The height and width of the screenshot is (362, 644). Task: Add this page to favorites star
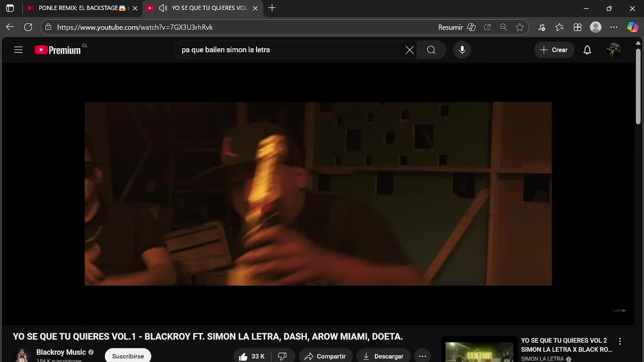[x=520, y=27]
